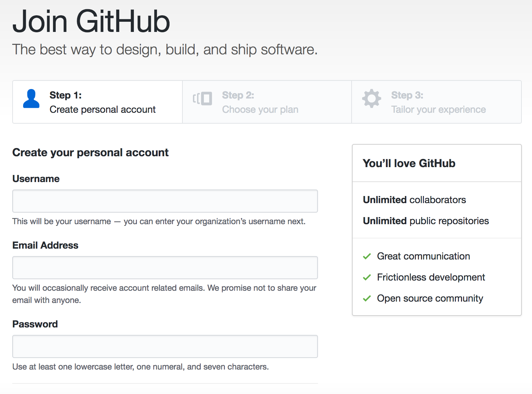Click the Email Address field label
Image resolution: width=532 pixels, height=394 pixels.
coord(46,245)
